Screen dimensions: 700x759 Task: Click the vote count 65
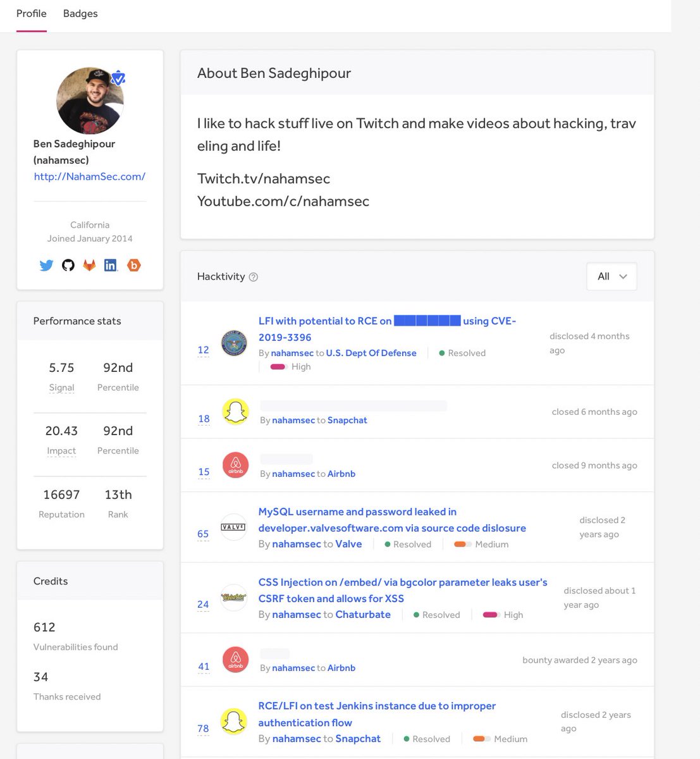pyautogui.click(x=203, y=534)
